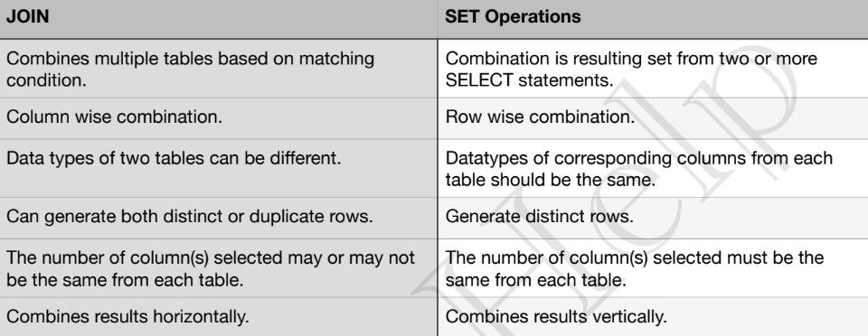The image size is (868, 336).
Task: Click the 'Combines results vertically.' cell
Action: tap(653, 317)
